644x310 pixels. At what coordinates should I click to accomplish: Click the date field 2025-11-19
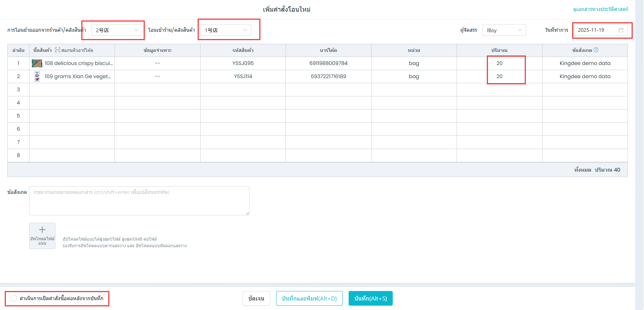[x=596, y=30]
